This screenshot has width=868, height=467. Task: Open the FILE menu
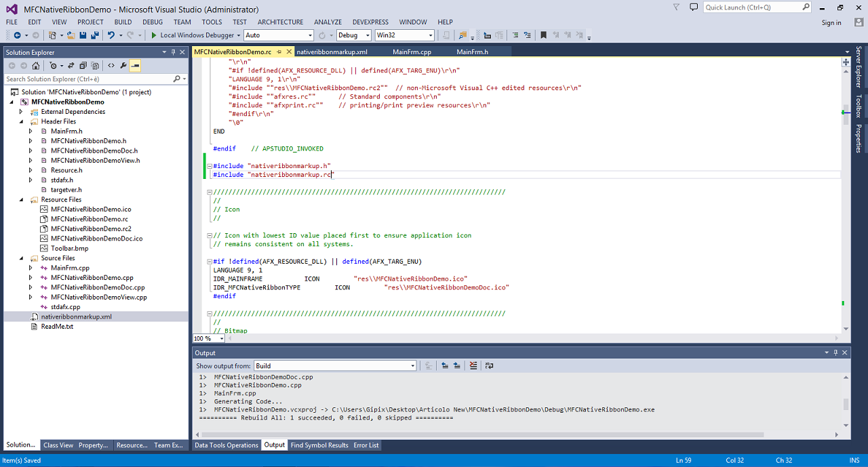pos(12,22)
